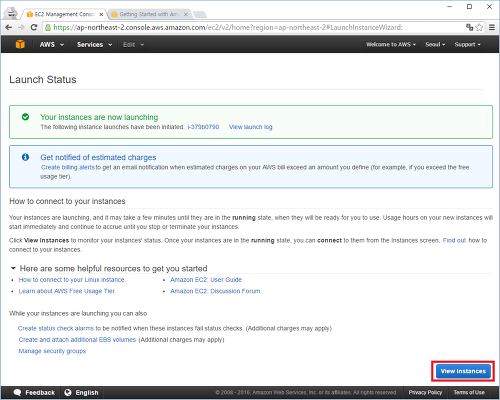
Task: Switch to the EC2 Management Console tab
Action: click(x=64, y=14)
